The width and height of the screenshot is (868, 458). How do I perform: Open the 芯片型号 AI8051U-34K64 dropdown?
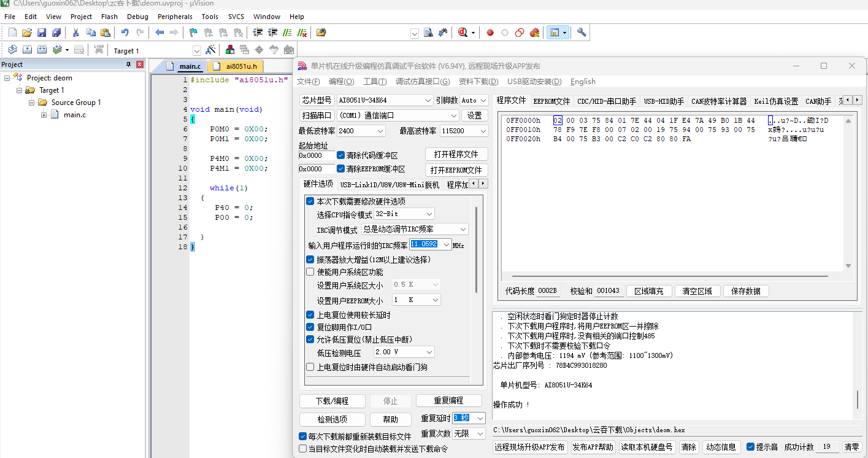428,100
